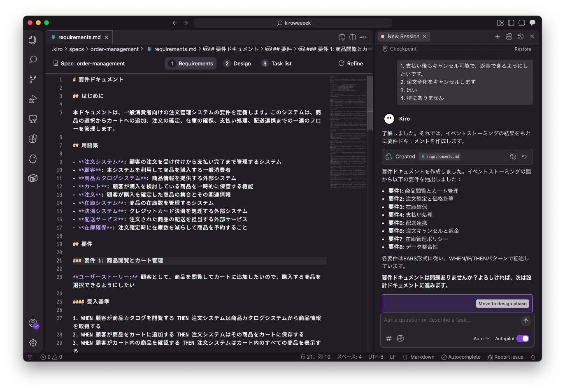Switch to the Task list tab
Screen dimensions: 565x392
[x=277, y=64]
